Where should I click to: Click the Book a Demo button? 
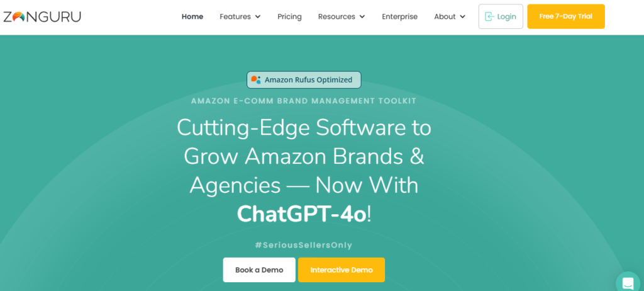pos(259,270)
